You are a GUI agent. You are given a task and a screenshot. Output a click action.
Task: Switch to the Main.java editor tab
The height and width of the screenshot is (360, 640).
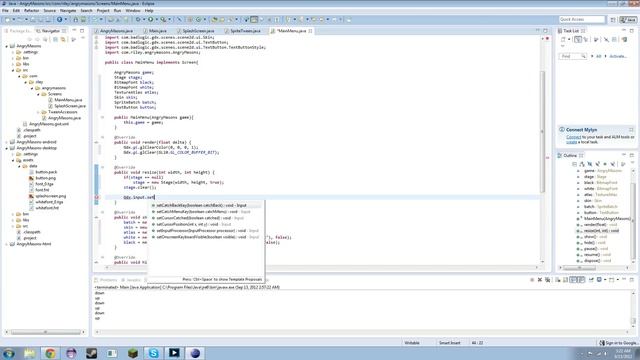click(157, 31)
